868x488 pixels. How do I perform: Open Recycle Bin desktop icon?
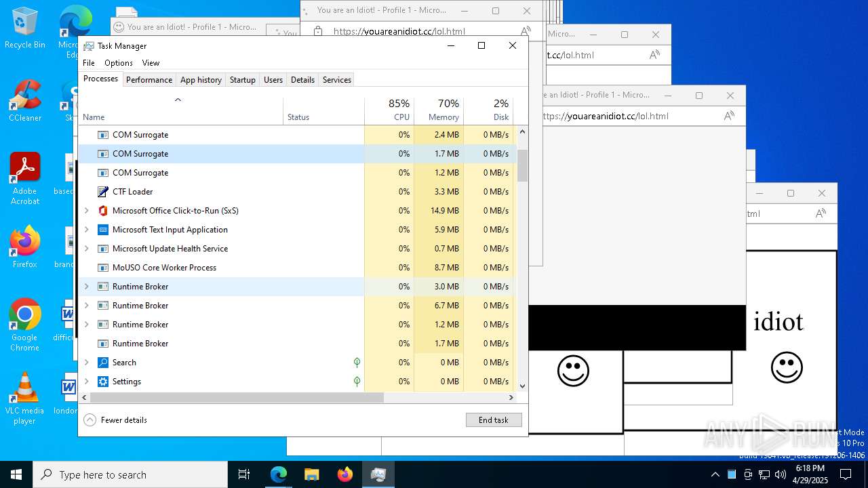pos(25,28)
